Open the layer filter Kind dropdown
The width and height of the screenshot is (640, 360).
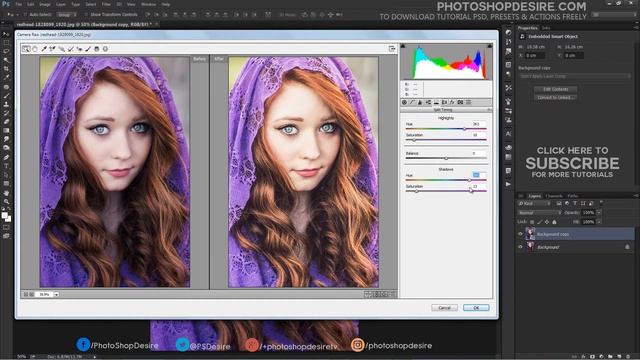coord(535,203)
